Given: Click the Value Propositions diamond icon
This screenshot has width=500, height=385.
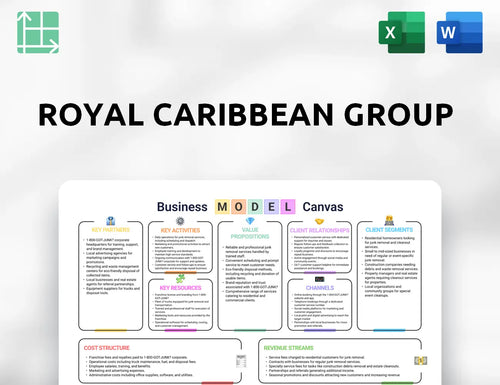Looking at the screenshot, I should (x=250, y=221).
